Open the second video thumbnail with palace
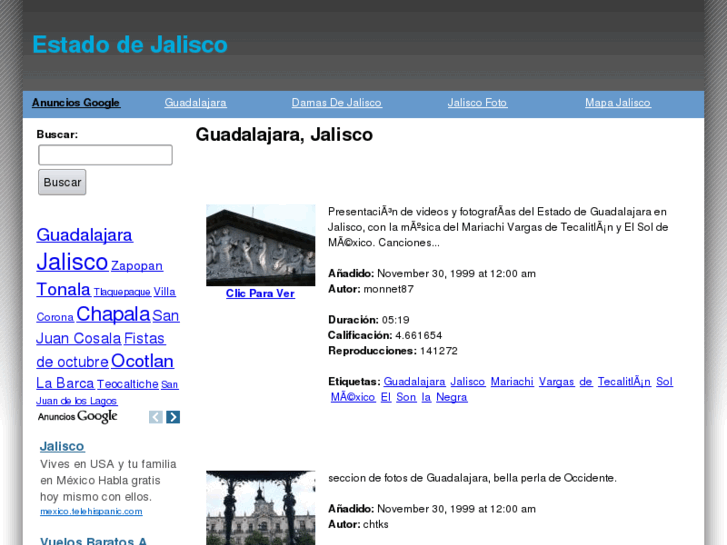Image resolution: width=727 pixels, height=545 pixels. (x=261, y=508)
